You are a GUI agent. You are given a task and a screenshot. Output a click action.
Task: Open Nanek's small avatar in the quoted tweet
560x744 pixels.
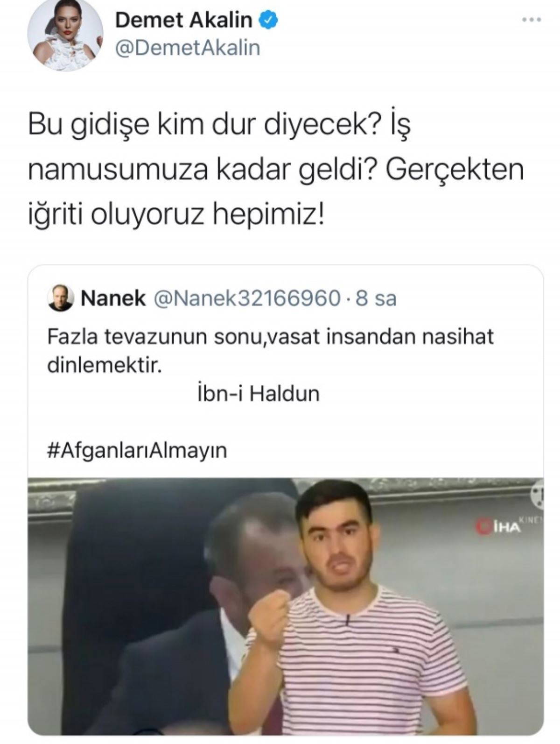click(61, 298)
